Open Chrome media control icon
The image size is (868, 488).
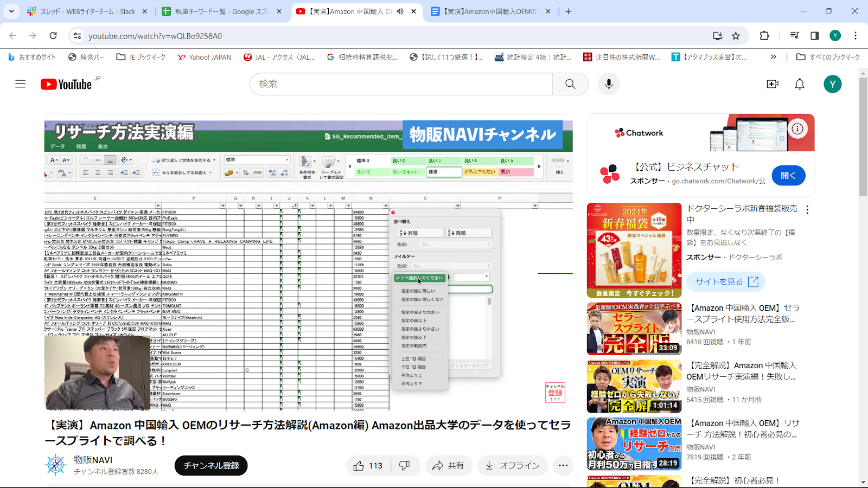(x=795, y=36)
